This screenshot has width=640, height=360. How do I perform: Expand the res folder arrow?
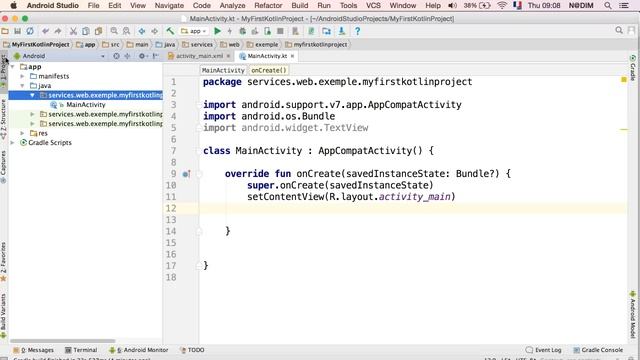click(x=22, y=133)
